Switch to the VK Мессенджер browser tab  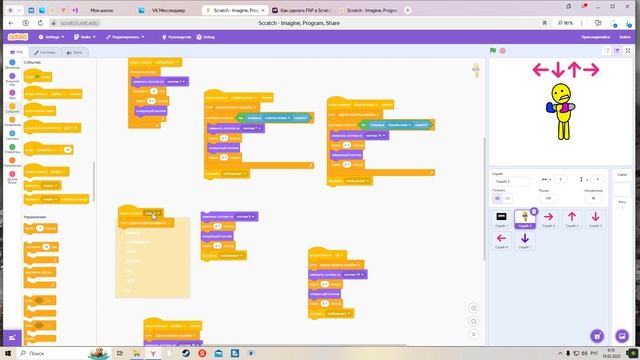coord(168,10)
